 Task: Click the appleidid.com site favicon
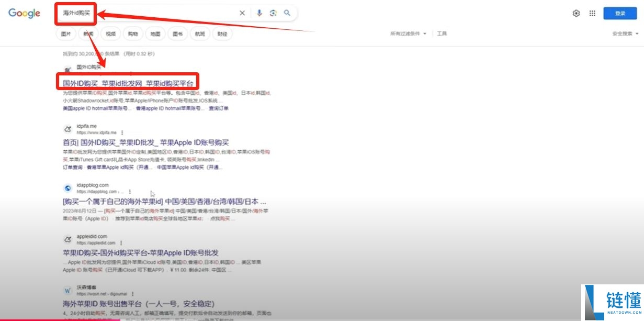pos(67,239)
